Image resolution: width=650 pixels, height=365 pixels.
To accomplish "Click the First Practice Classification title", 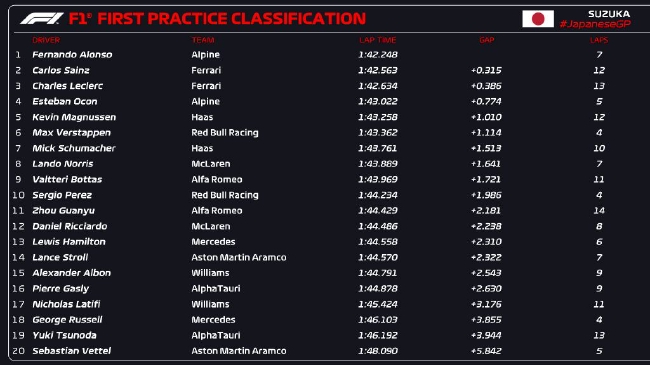I will click(x=217, y=19).
